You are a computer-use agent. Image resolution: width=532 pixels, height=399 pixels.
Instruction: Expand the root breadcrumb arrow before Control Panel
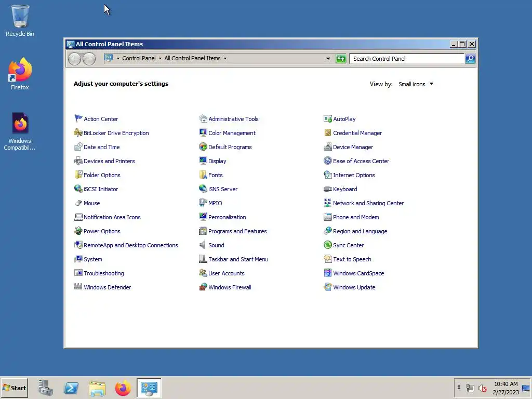pyautogui.click(x=118, y=58)
